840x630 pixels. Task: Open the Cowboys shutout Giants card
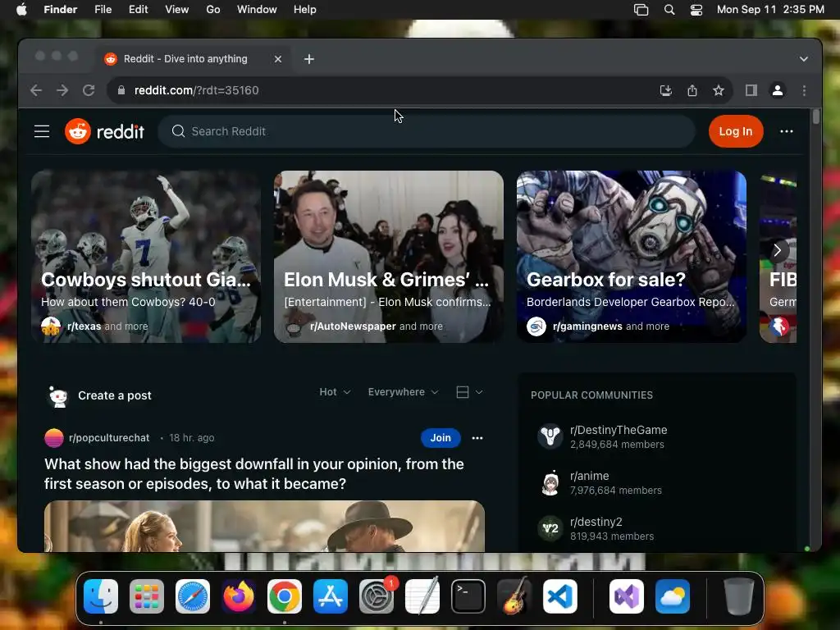point(146,257)
